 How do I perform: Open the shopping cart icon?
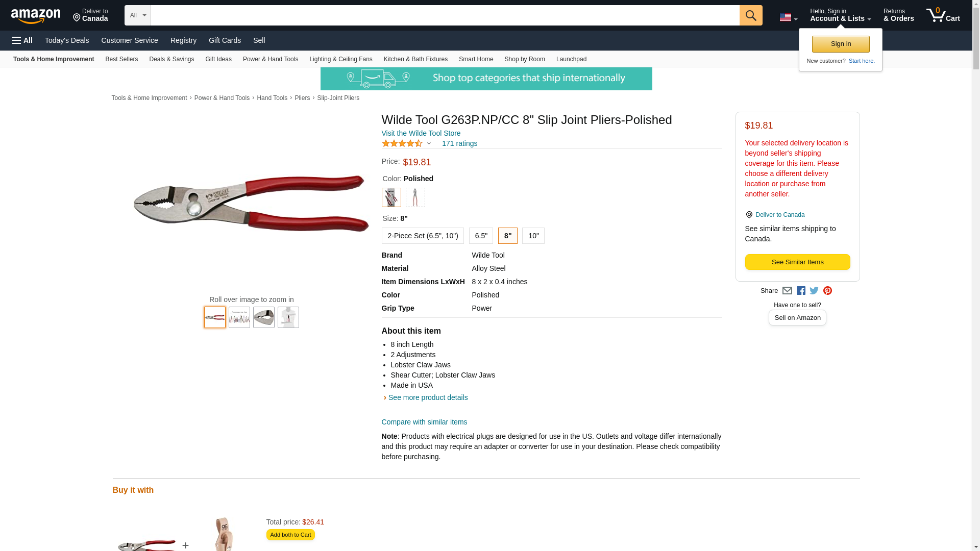point(943,15)
